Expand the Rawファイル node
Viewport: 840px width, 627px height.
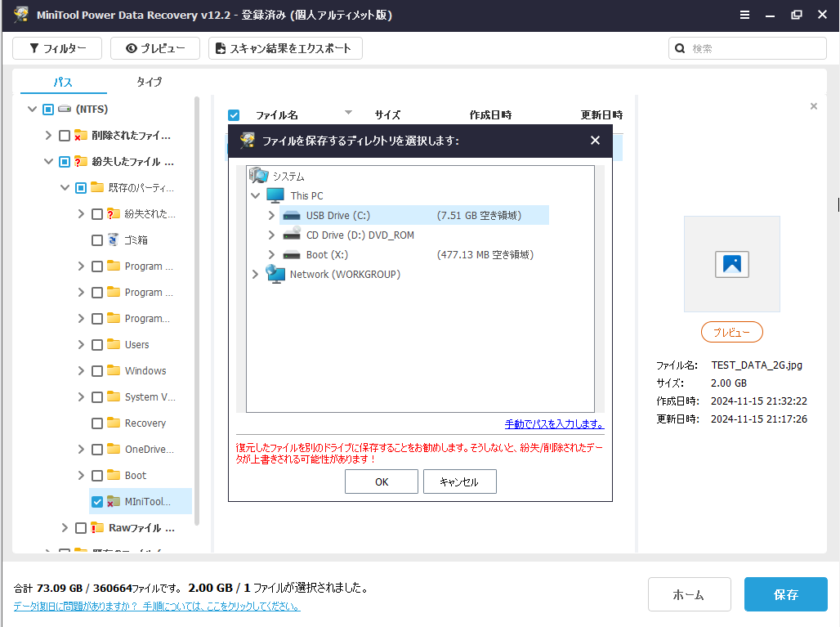pos(65,528)
